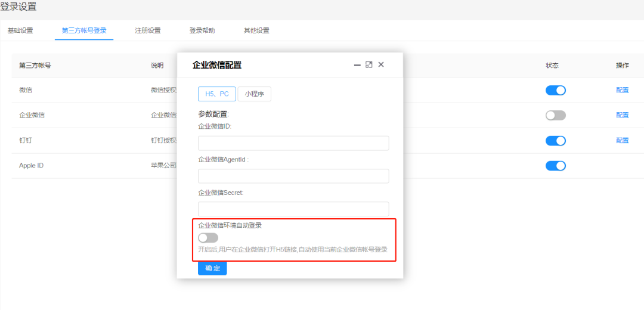Click the 开启后 auto-login hint text

pos(293,249)
